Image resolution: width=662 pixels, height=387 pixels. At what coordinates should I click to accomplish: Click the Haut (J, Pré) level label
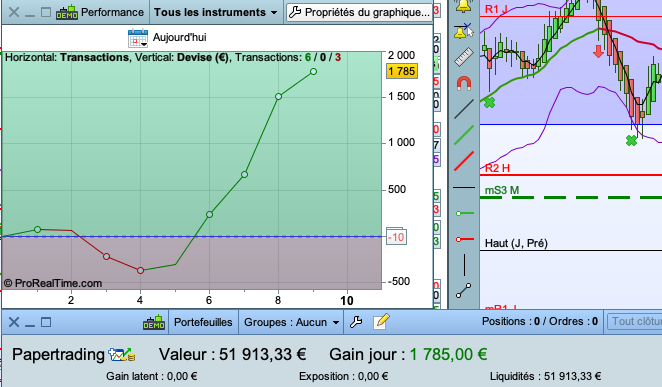[516, 243]
